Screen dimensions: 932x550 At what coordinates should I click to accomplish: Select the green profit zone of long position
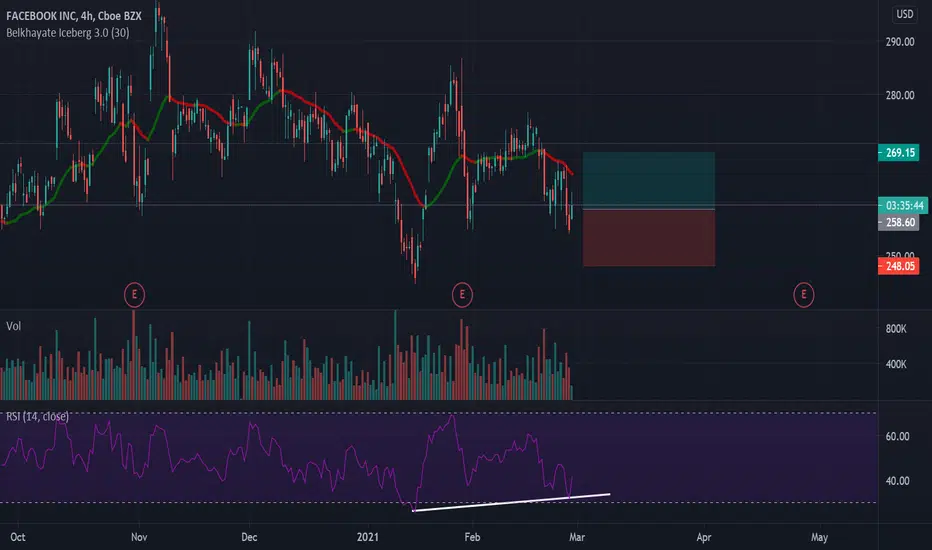(x=648, y=181)
